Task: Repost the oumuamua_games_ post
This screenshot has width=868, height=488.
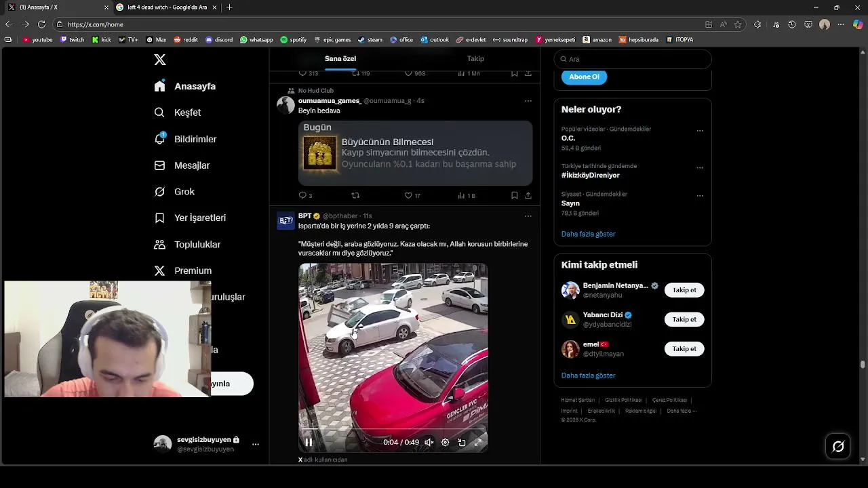Action: point(355,195)
